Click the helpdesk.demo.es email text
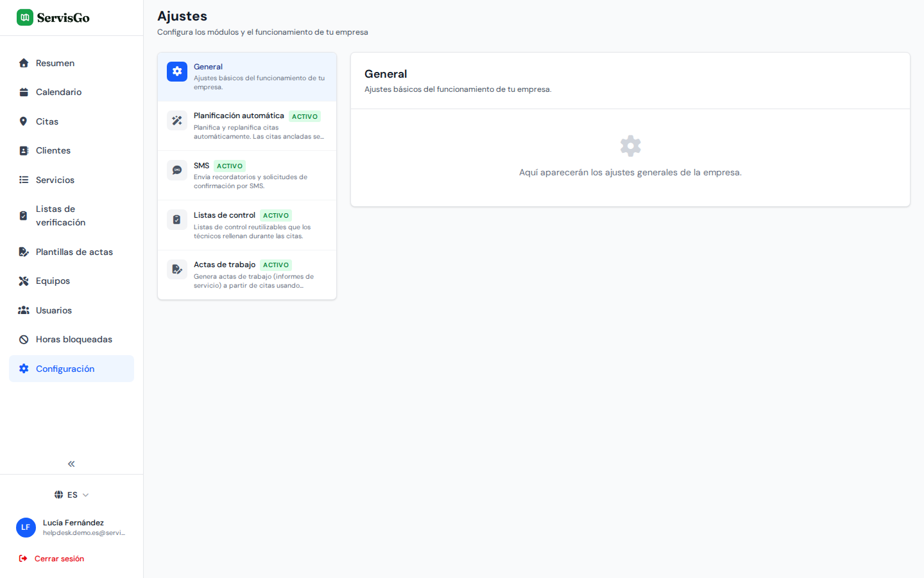 (84, 532)
